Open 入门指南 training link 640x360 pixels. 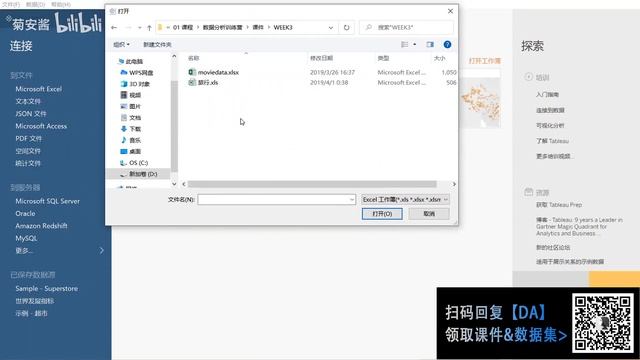[x=547, y=95]
